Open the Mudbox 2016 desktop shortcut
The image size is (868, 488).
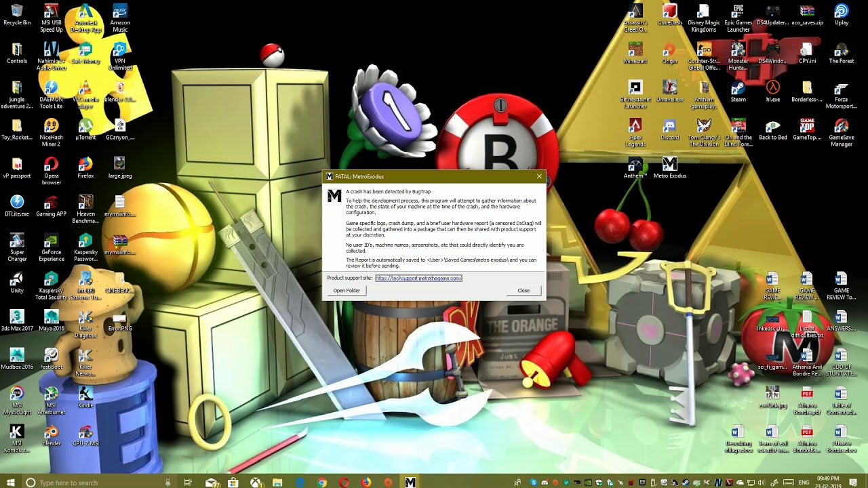(17, 359)
